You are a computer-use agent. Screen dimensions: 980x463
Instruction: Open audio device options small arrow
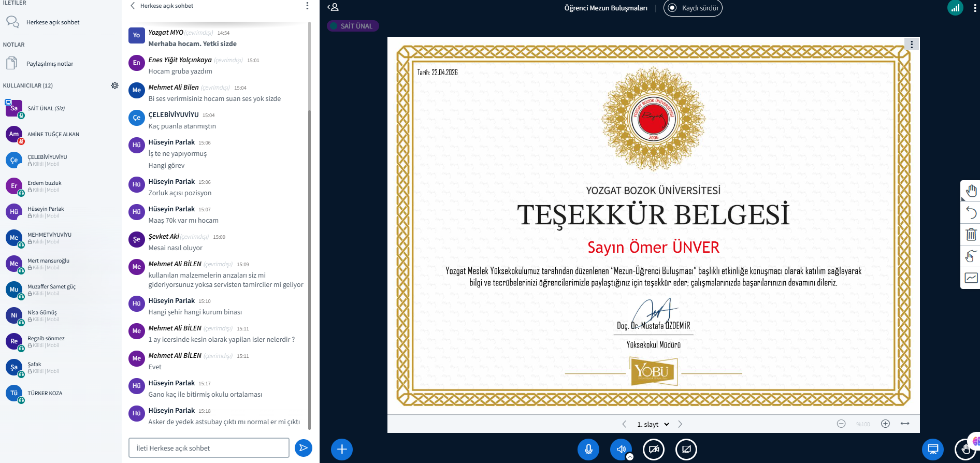(x=630, y=457)
